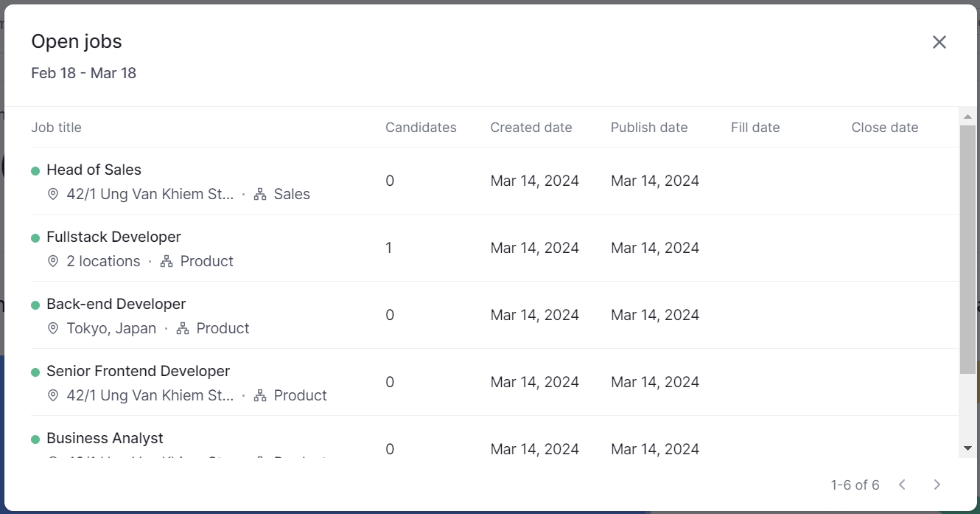Screen dimensions: 980x514
Task: Go to the next page of jobs
Action: coord(937,485)
